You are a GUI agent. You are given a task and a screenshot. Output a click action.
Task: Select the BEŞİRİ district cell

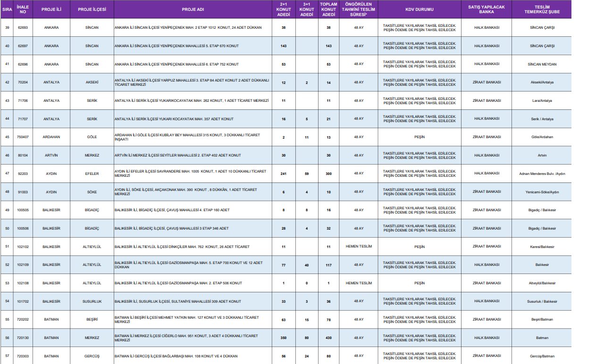[92, 320]
